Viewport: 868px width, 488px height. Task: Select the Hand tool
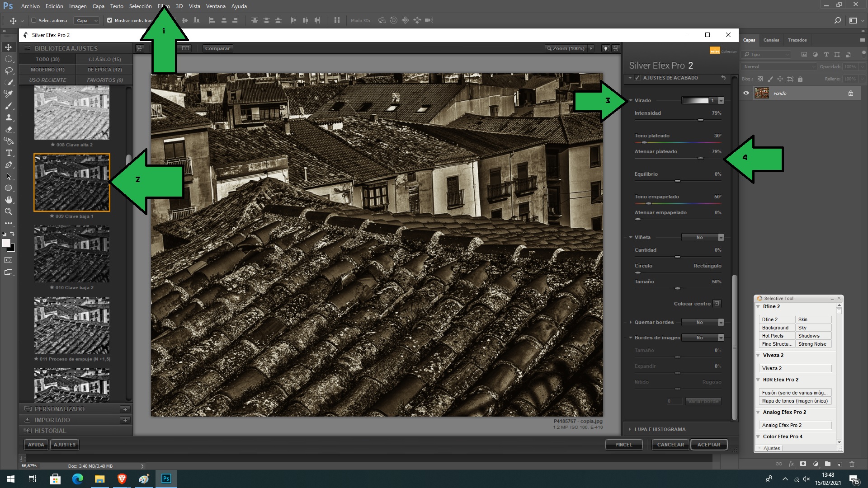coord(9,200)
